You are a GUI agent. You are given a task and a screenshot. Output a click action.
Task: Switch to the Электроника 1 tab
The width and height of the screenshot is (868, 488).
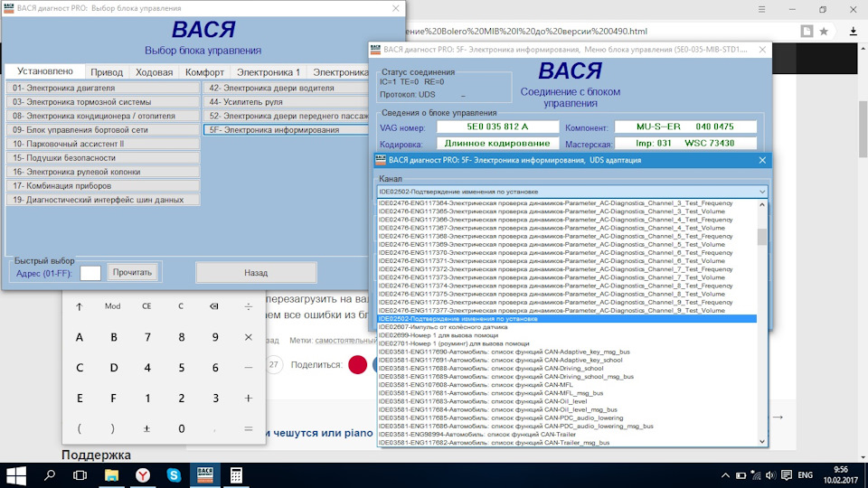[x=269, y=72]
